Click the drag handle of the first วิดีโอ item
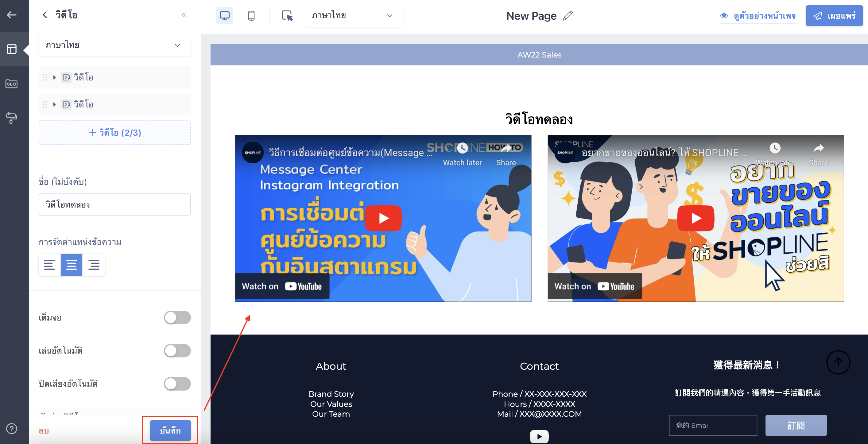868x444 pixels. coord(45,77)
